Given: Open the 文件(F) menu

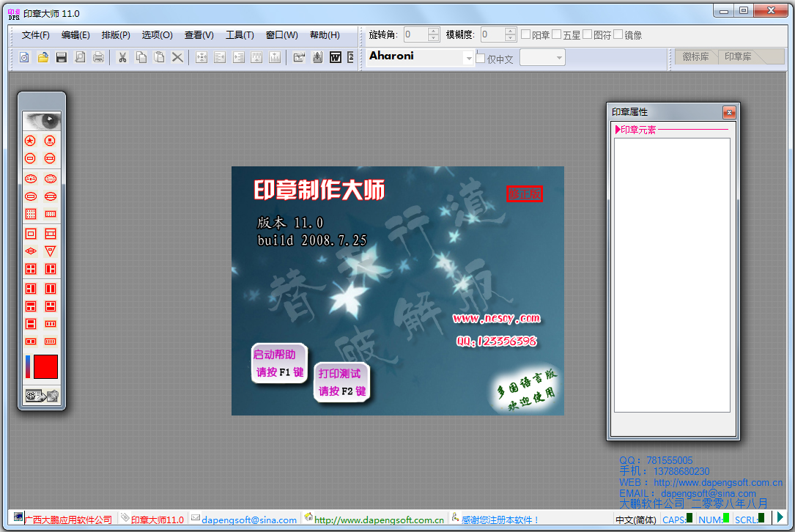Looking at the screenshot, I should [x=35, y=35].
